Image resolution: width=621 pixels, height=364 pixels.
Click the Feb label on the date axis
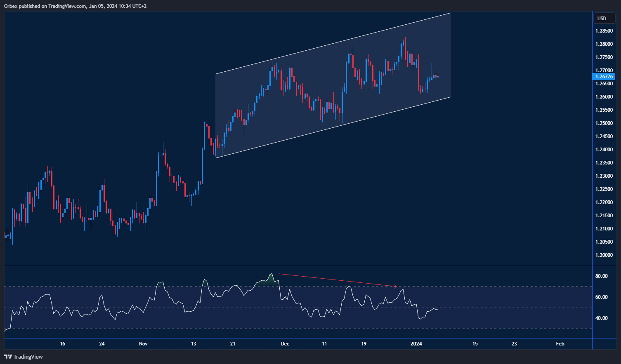tap(560, 343)
